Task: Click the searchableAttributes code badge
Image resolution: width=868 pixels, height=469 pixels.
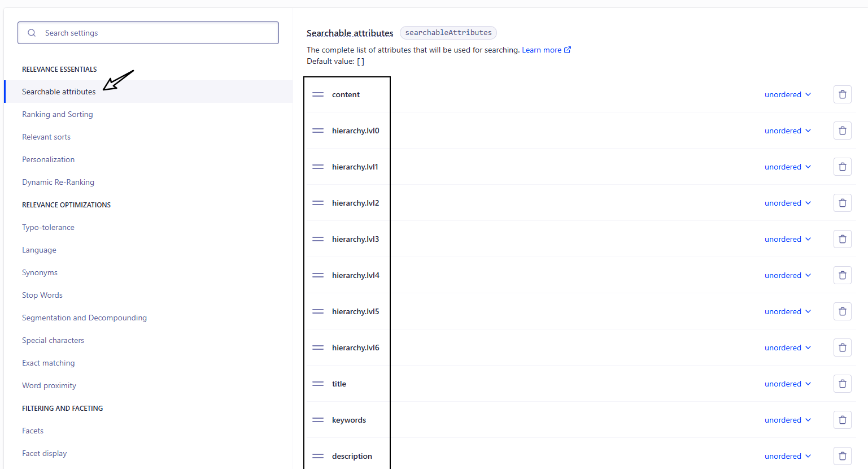Action: point(448,33)
